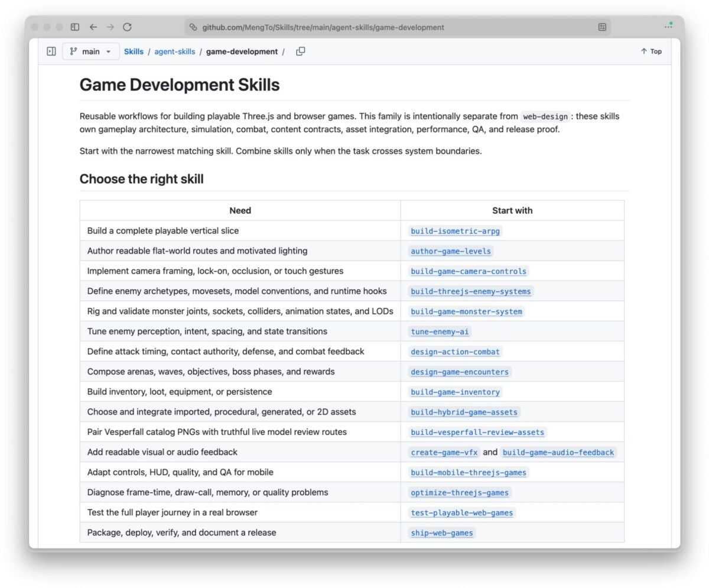Reload the page with the refresh icon
Screen dimensions: 709x588
(x=127, y=27)
